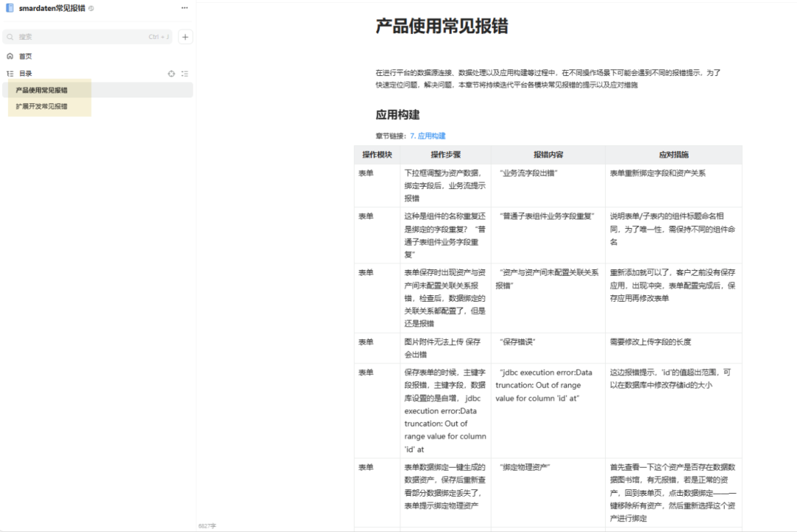Open the more options (…) menu
The image size is (797, 532).
pos(184,7)
